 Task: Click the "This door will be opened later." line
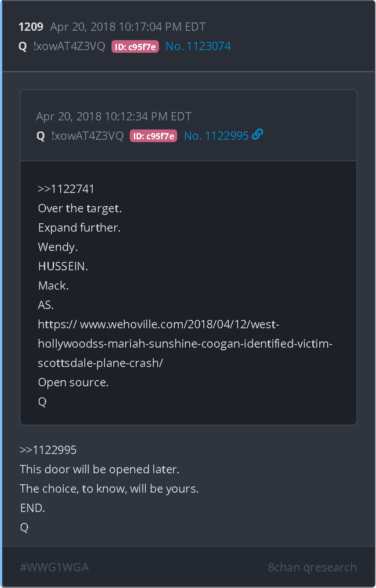pyautogui.click(x=100, y=469)
